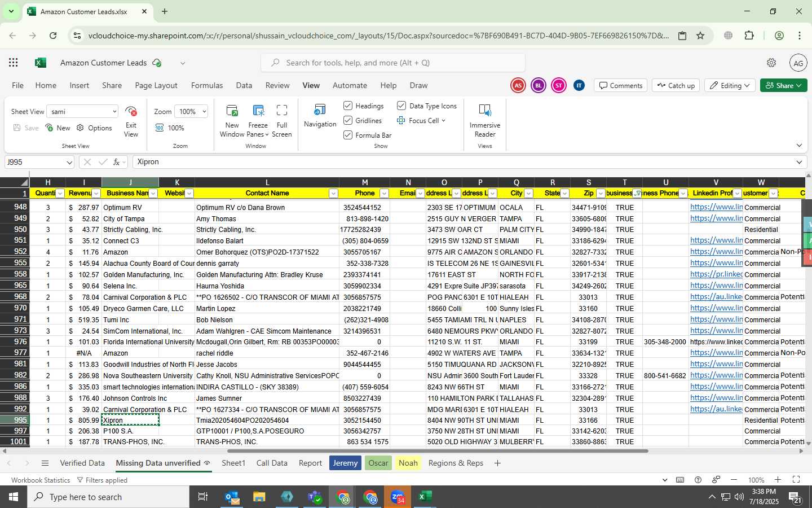
Task: Open Workbook Statistics
Action: (x=41, y=480)
